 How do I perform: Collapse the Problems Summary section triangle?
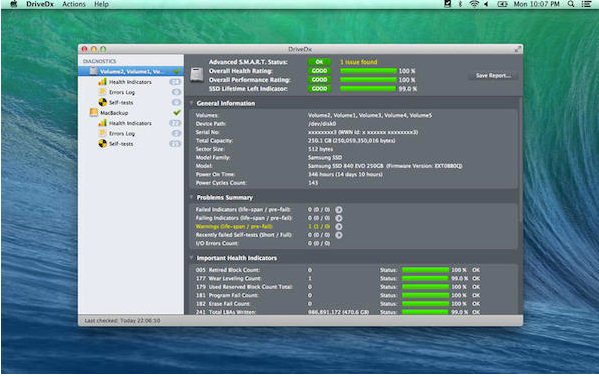tap(191, 197)
